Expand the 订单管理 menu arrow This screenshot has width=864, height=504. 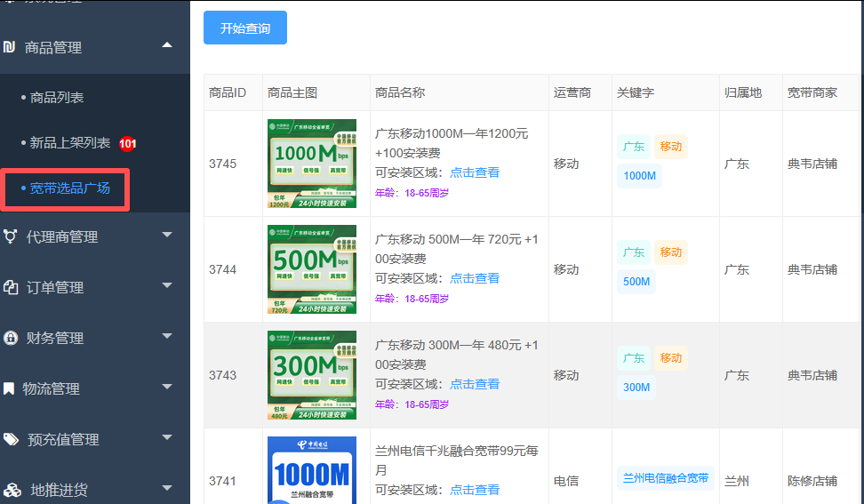[167, 285]
